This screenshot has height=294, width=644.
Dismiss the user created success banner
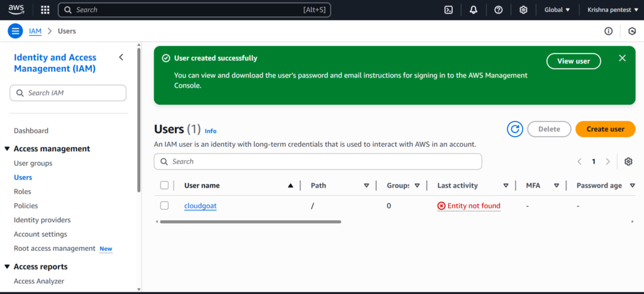(x=622, y=58)
